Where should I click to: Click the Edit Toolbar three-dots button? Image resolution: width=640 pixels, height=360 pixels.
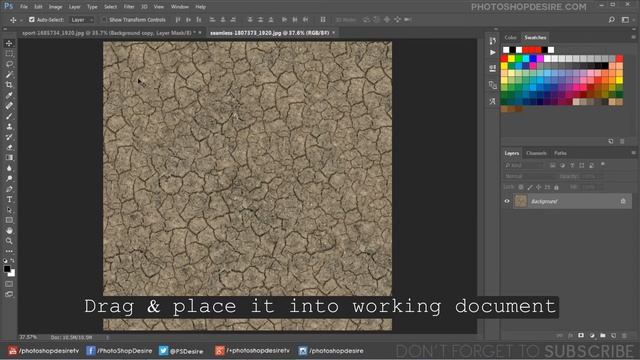click(x=9, y=251)
